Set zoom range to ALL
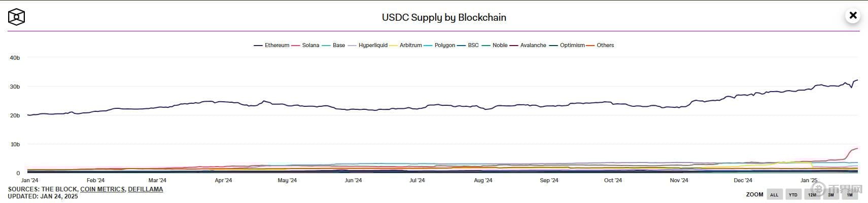The image size is (868, 203). coord(774,195)
